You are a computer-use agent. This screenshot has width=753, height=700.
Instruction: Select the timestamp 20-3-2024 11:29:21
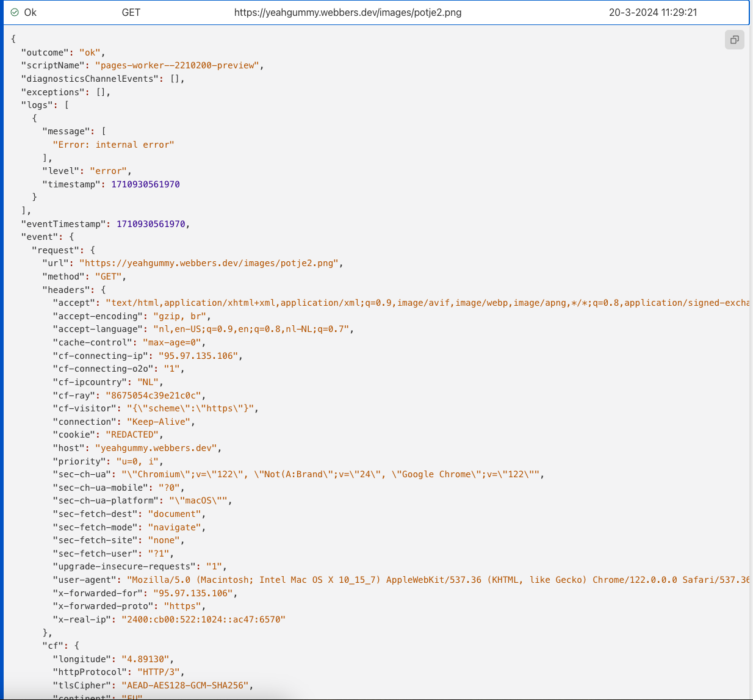pos(653,12)
